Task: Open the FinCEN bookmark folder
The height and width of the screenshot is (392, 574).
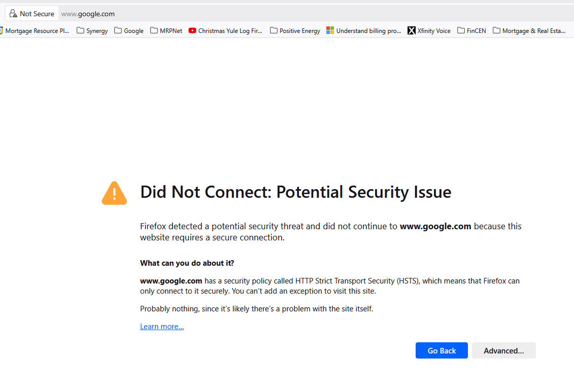Action: pyautogui.click(x=471, y=31)
